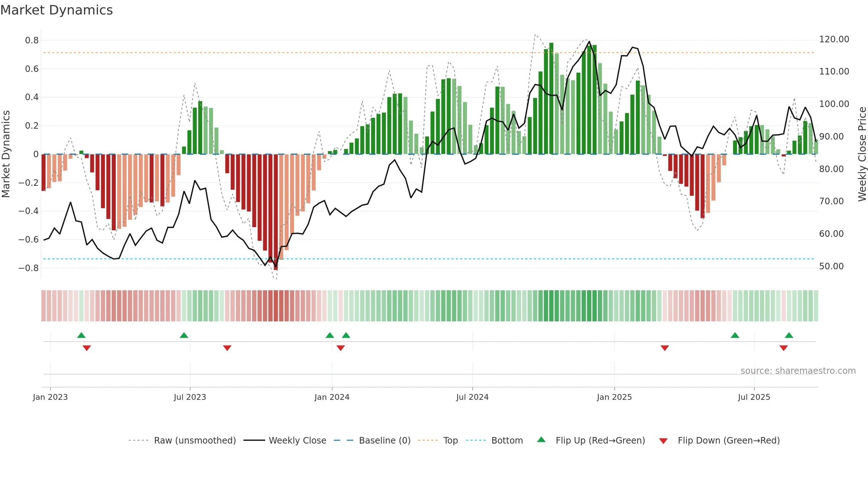Toggle the Baseline (0) legend entry
The width and height of the screenshot is (868, 488).
pos(372,440)
